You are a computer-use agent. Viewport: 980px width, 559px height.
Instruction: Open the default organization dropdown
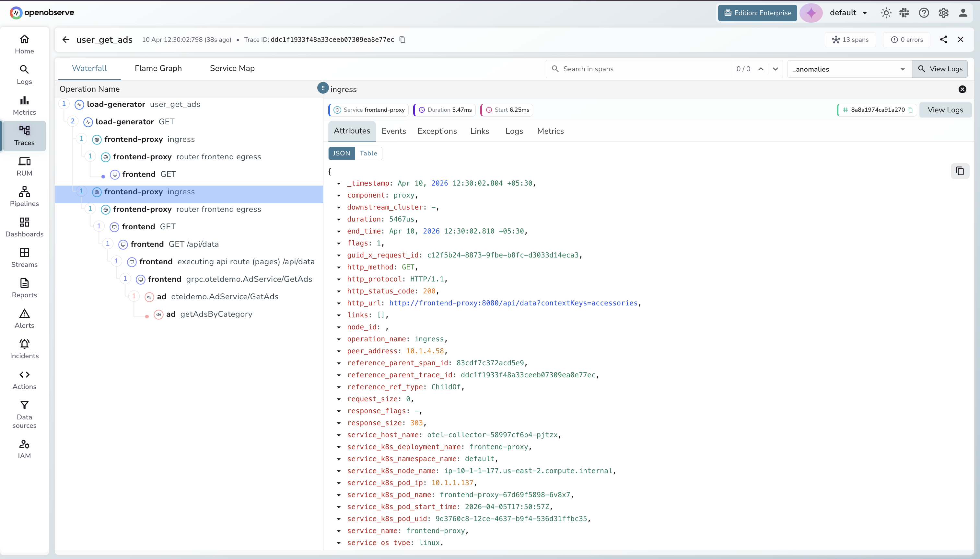(x=847, y=13)
